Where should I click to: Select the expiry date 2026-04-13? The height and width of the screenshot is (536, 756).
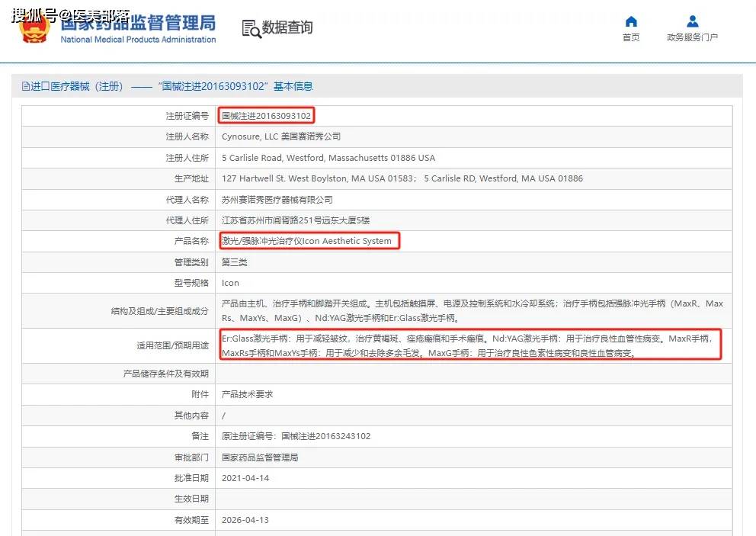[x=245, y=520]
